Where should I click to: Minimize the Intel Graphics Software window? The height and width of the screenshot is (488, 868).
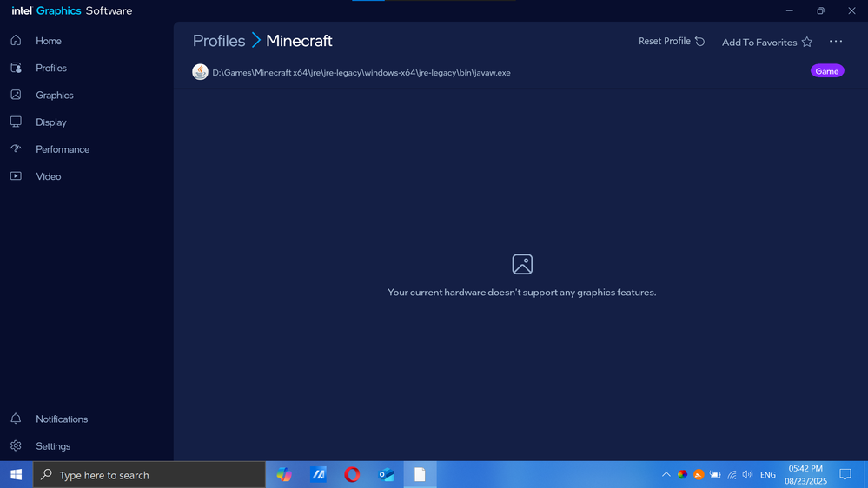[790, 10]
